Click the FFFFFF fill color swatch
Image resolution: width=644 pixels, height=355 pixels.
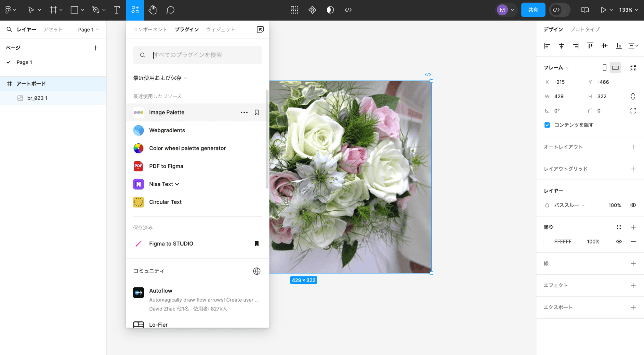547,242
